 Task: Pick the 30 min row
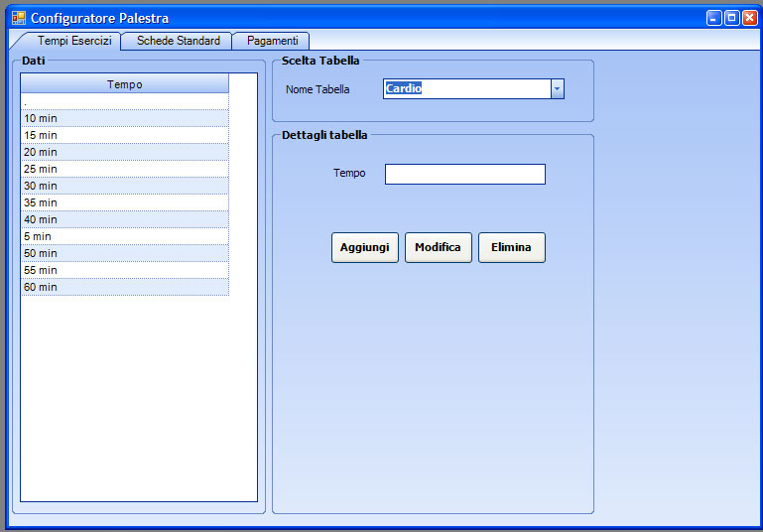tap(125, 186)
